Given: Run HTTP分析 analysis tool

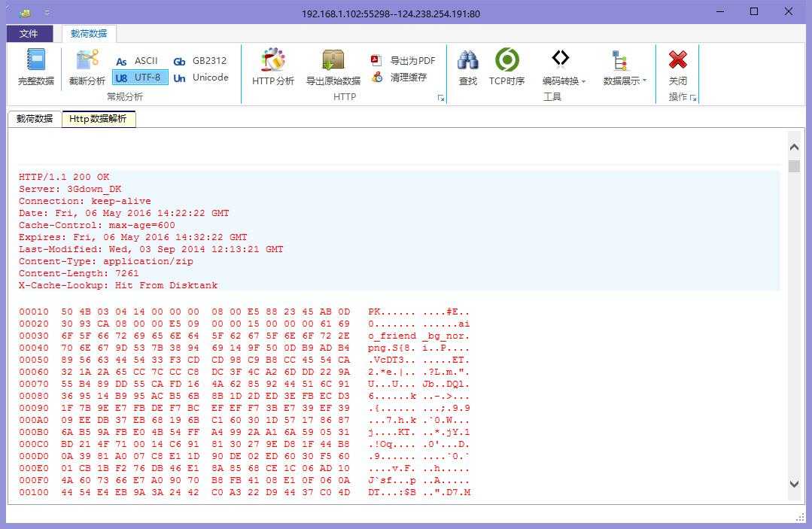Looking at the screenshot, I should pos(273,67).
